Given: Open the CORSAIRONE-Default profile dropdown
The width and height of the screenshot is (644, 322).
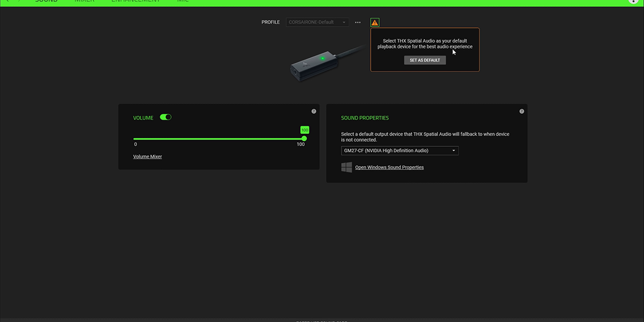Looking at the screenshot, I should [317, 22].
